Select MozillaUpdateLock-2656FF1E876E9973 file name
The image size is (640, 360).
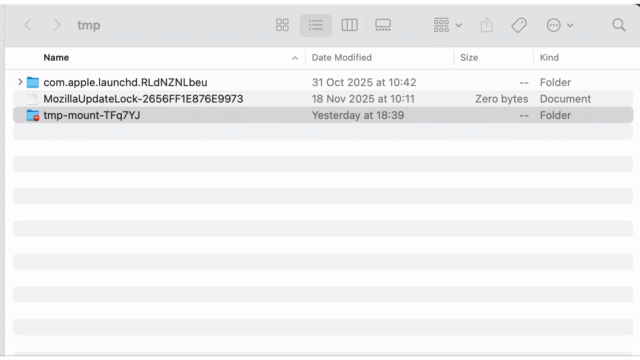click(x=143, y=99)
